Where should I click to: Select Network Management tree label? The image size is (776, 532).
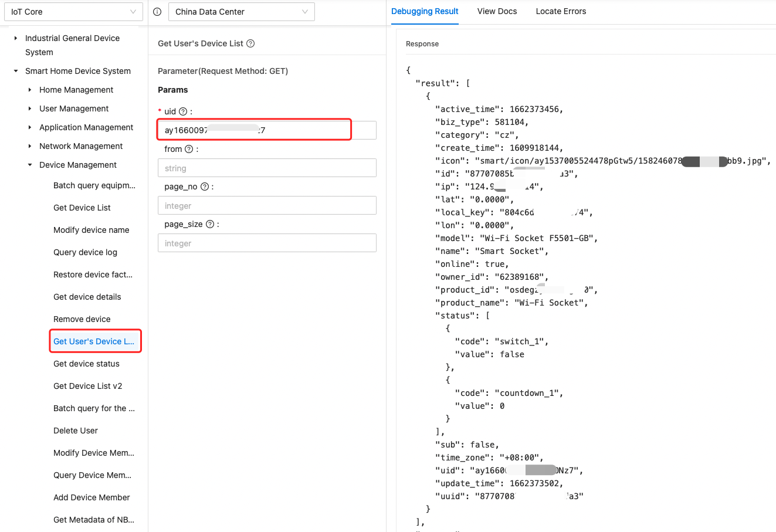[81, 146]
